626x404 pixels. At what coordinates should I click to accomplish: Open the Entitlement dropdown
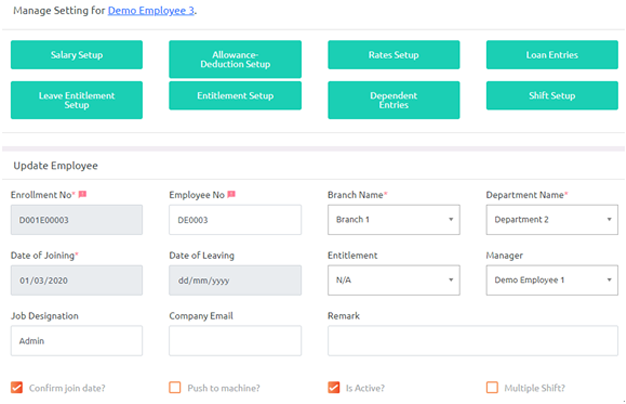(393, 280)
